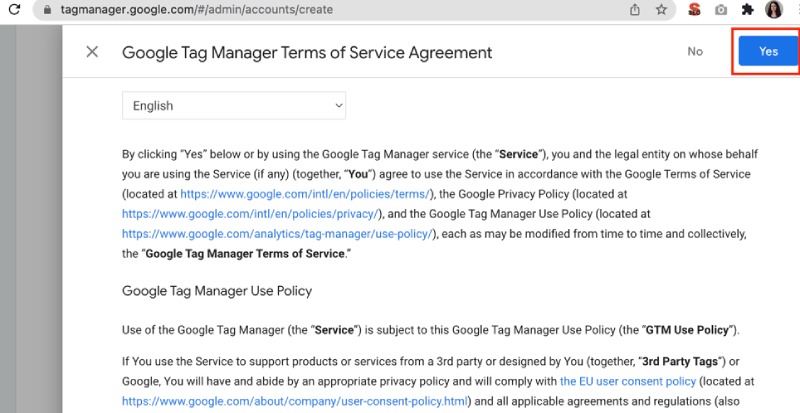Bookmark this page with the star icon
The height and width of the screenshot is (413, 800).
coord(661,9)
